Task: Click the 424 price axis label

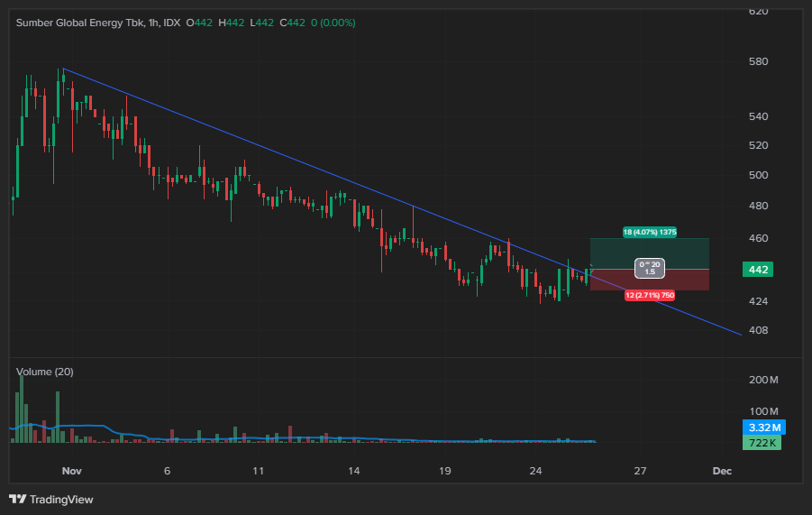Action: [x=758, y=301]
